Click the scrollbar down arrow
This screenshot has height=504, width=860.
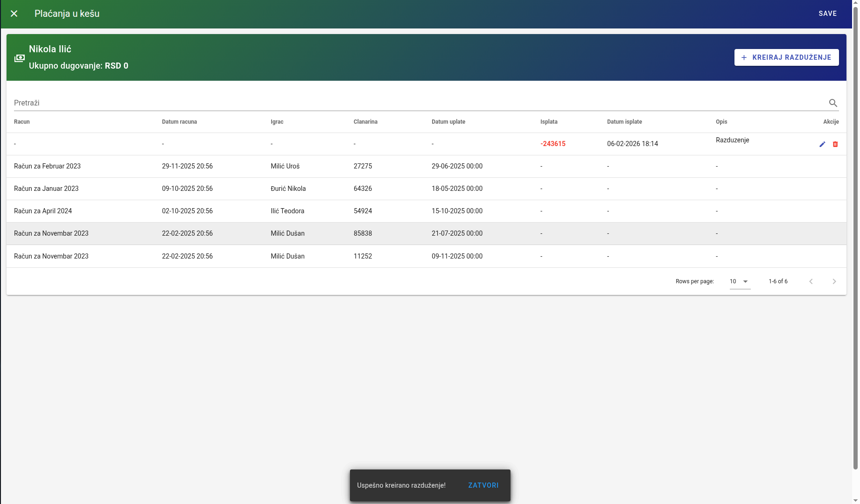855,500
